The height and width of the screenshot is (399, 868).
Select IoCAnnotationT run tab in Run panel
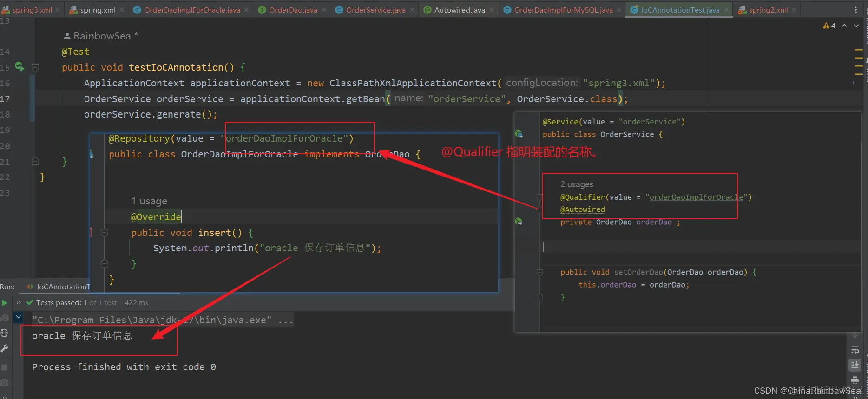coord(58,287)
